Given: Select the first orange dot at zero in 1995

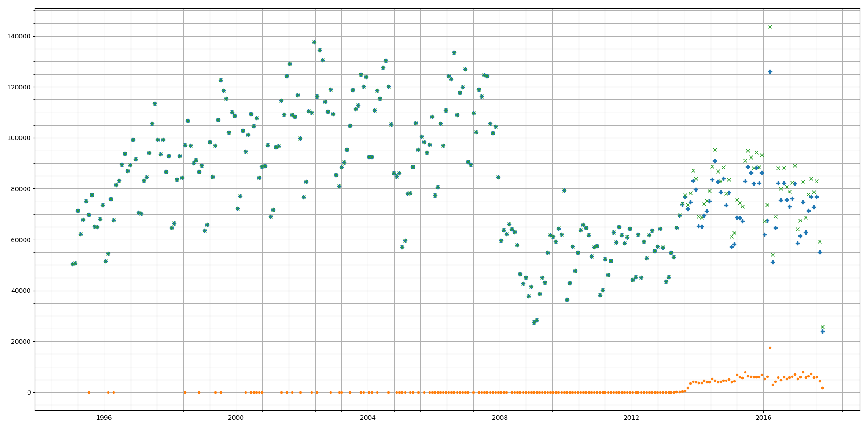Looking at the screenshot, I should (x=89, y=392).
